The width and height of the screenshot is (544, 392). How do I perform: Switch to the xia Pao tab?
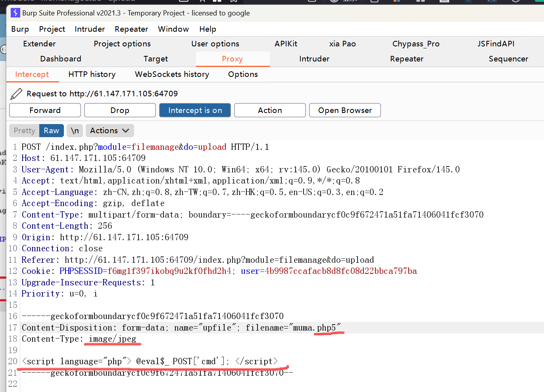(x=342, y=44)
